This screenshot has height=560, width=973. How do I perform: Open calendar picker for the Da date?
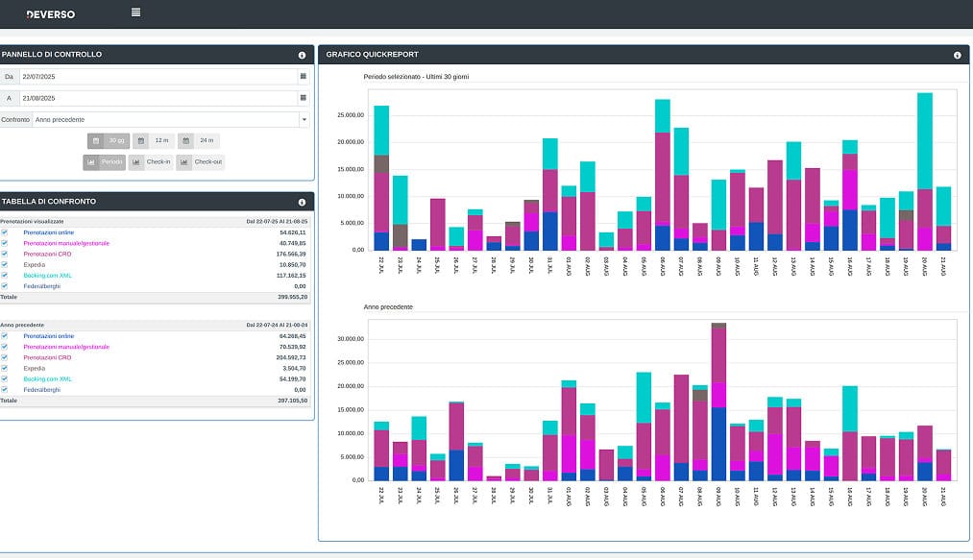tap(304, 75)
